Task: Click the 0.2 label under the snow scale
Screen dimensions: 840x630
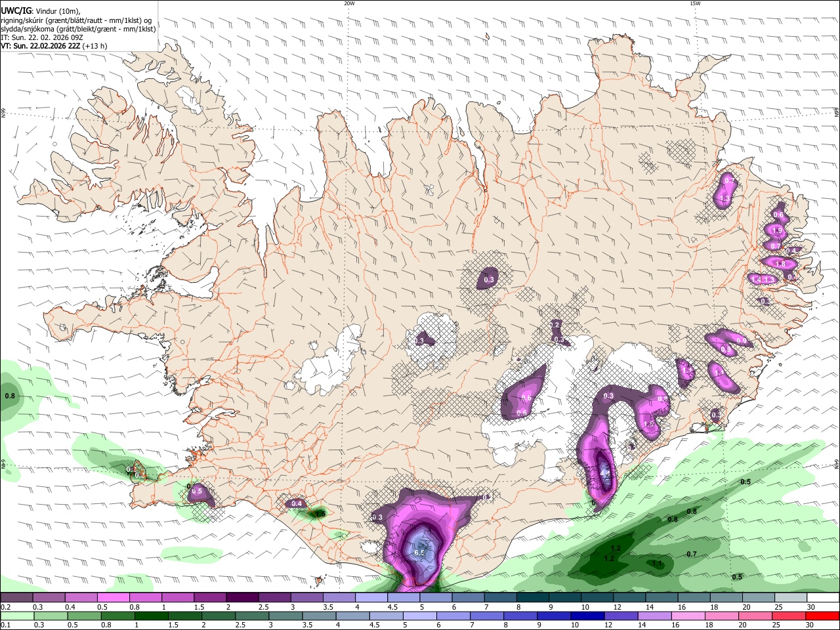Action: [5, 608]
